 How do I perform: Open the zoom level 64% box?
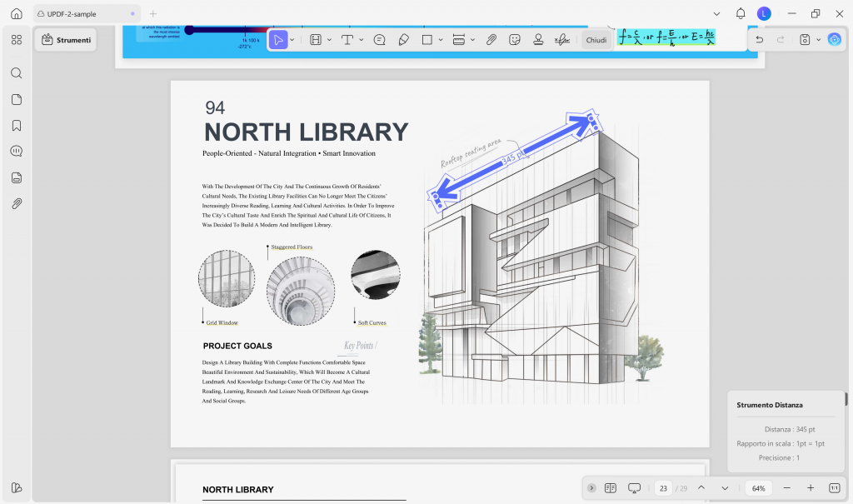(758, 488)
